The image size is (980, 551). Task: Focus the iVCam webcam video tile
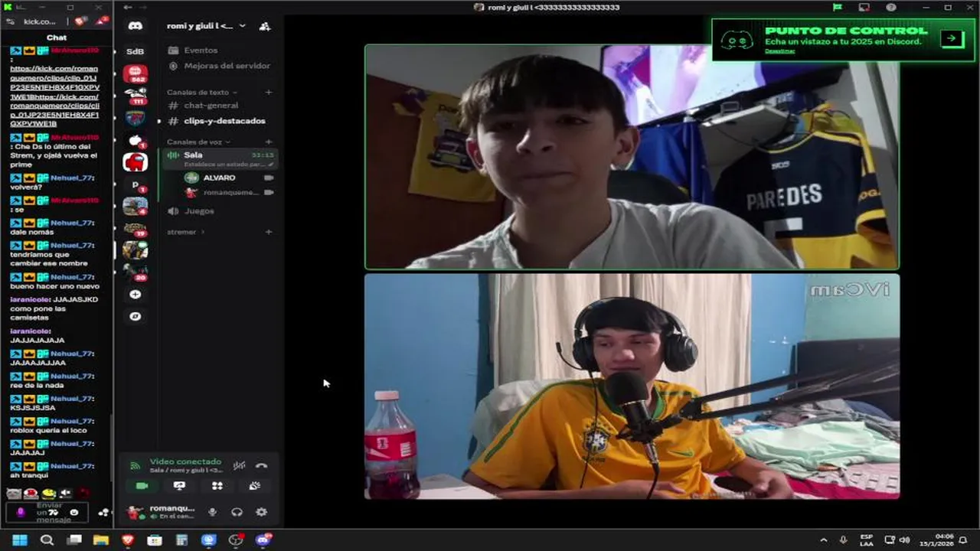click(x=632, y=386)
